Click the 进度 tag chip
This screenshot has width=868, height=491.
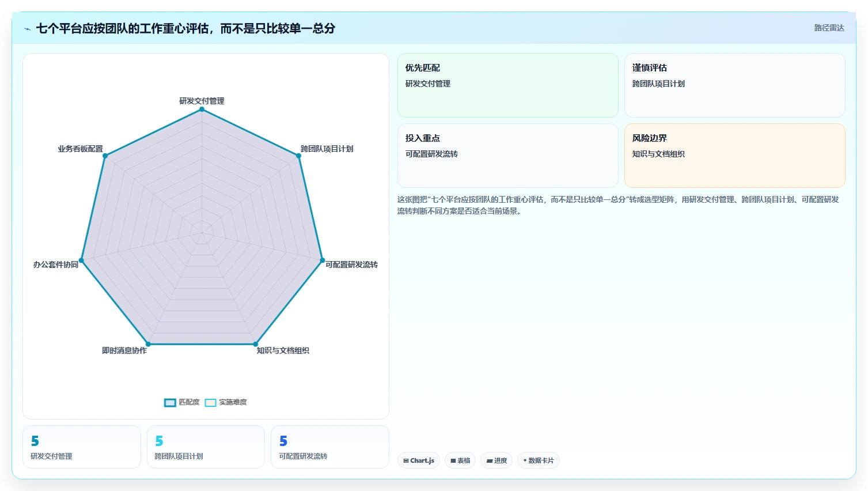496,460
